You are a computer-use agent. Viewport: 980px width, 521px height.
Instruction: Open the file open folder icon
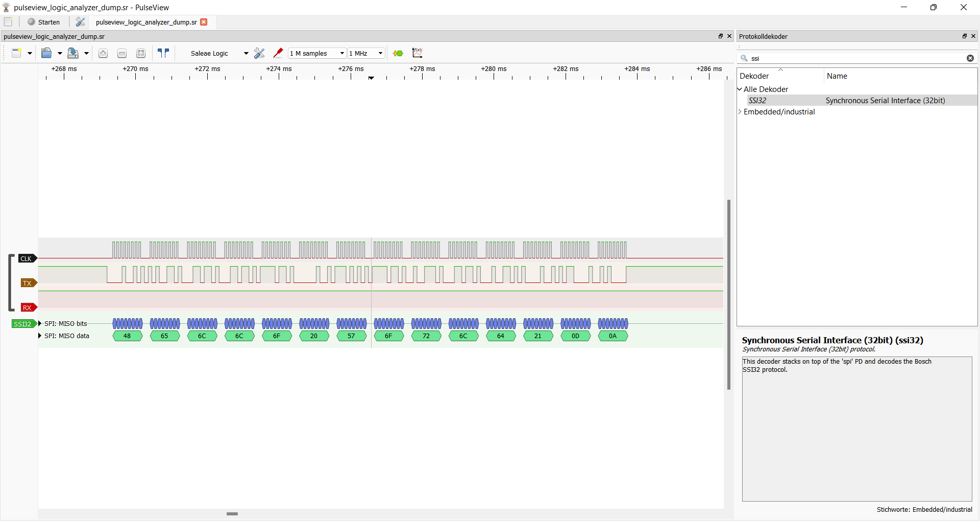(x=46, y=53)
